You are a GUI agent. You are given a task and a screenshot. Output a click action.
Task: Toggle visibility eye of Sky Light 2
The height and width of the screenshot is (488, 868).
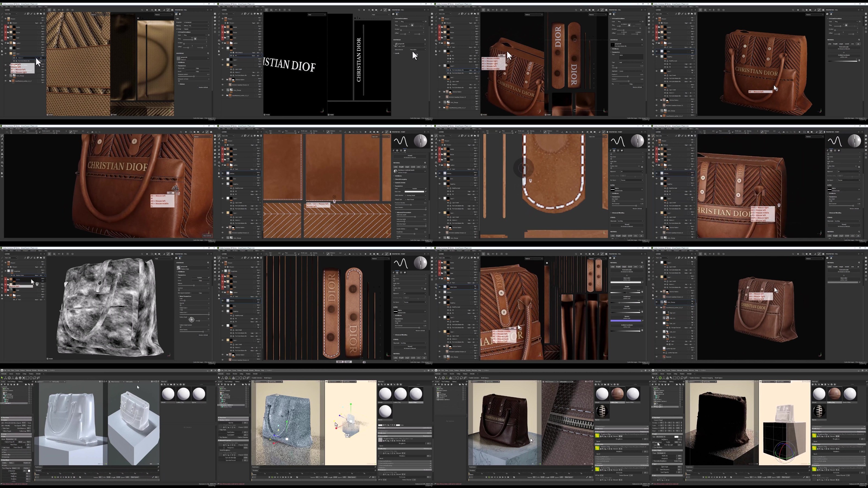coord(682,407)
